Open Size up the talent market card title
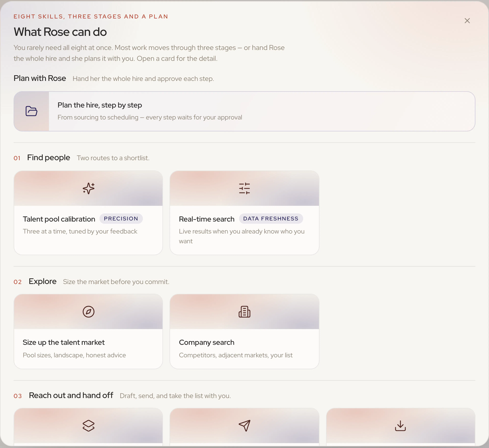Image resolution: width=489 pixels, height=448 pixels. coord(64,342)
